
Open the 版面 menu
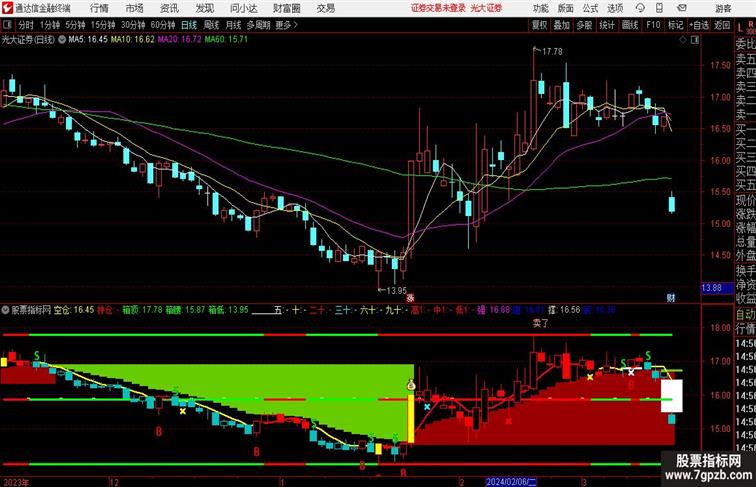tap(566, 8)
